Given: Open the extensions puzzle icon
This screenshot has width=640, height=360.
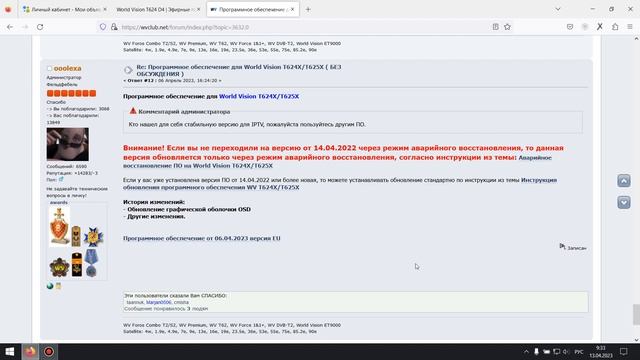Looking at the screenshot, I should tap(615, 27).
